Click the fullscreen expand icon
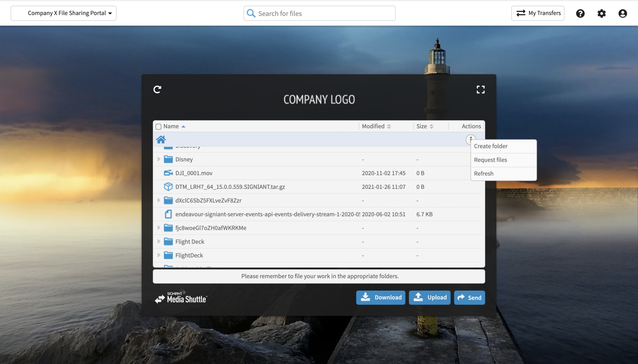 (480, 90)
